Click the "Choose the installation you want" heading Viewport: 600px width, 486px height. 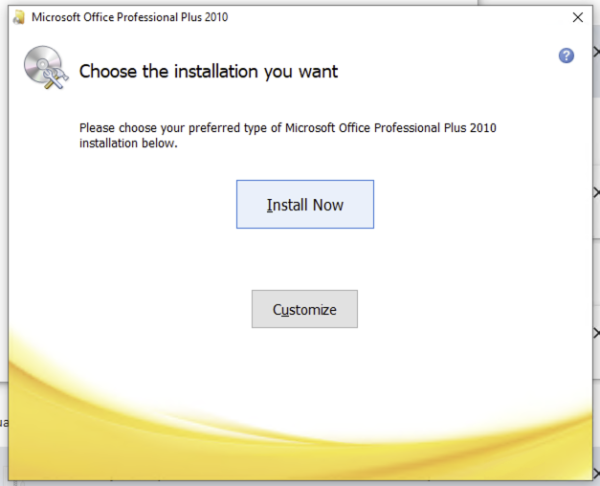[209, 72]
